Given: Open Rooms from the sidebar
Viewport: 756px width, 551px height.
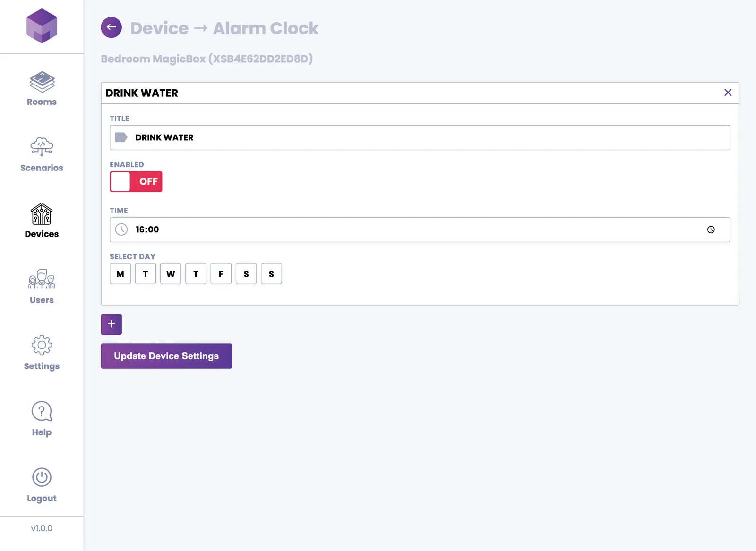Looking at the screenshot, I should 42,89.
